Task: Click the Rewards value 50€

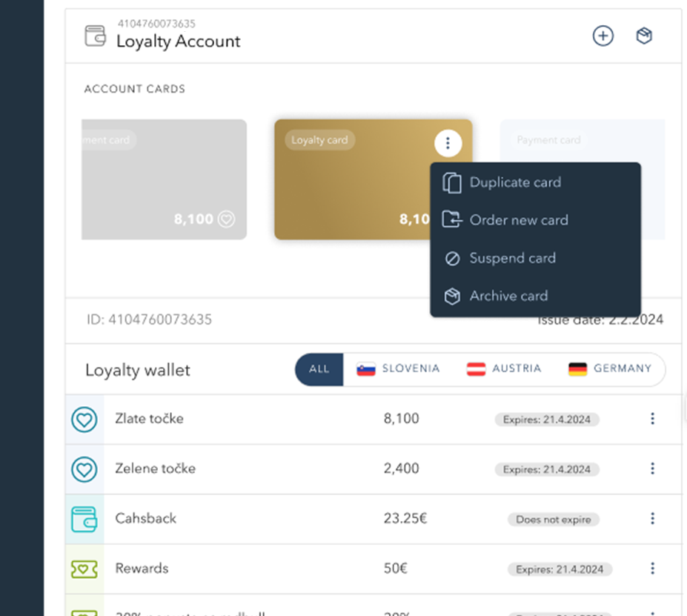Action: click(396, 569)
